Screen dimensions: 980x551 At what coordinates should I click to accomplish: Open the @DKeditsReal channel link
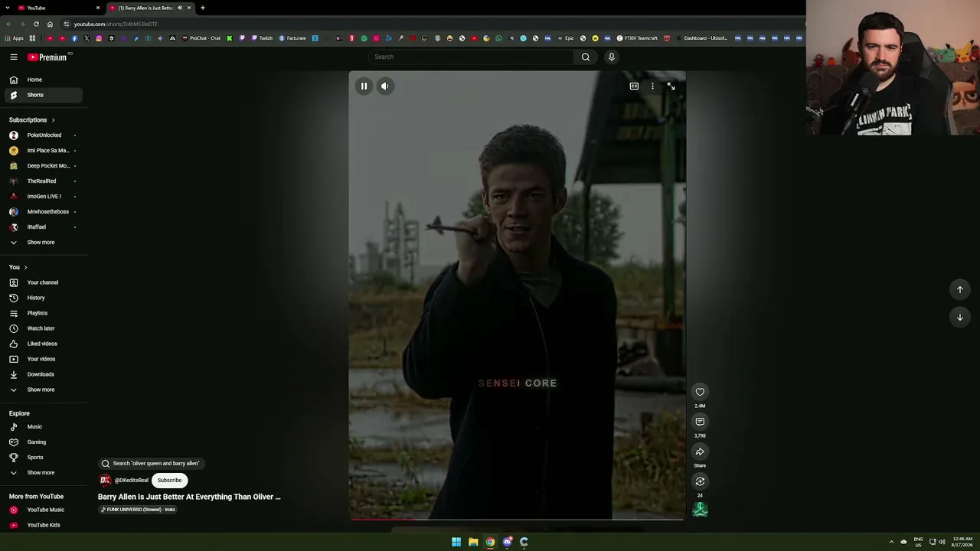(131, 481)
